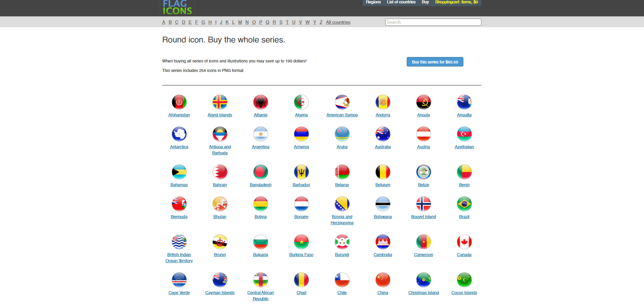Select the Belize flag icon

pos(424,172)
